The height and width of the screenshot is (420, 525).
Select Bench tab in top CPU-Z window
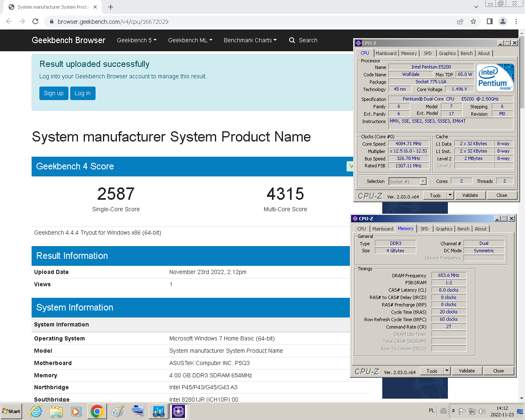click(x=467, y=53)
